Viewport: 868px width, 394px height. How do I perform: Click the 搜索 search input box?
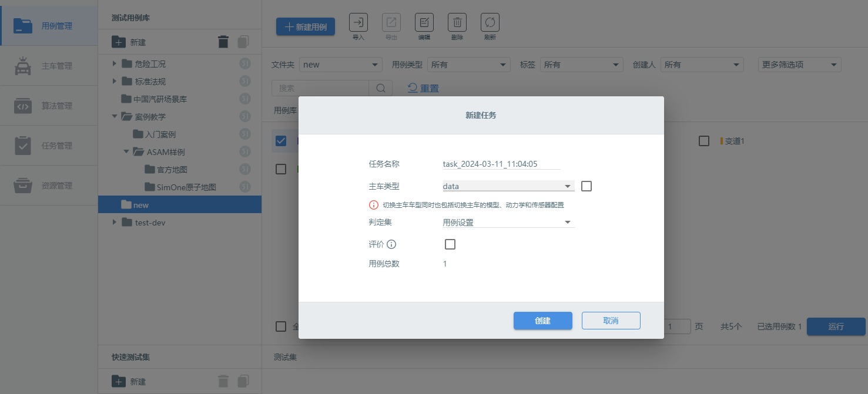pyautogui.click(x=320, y=88)
